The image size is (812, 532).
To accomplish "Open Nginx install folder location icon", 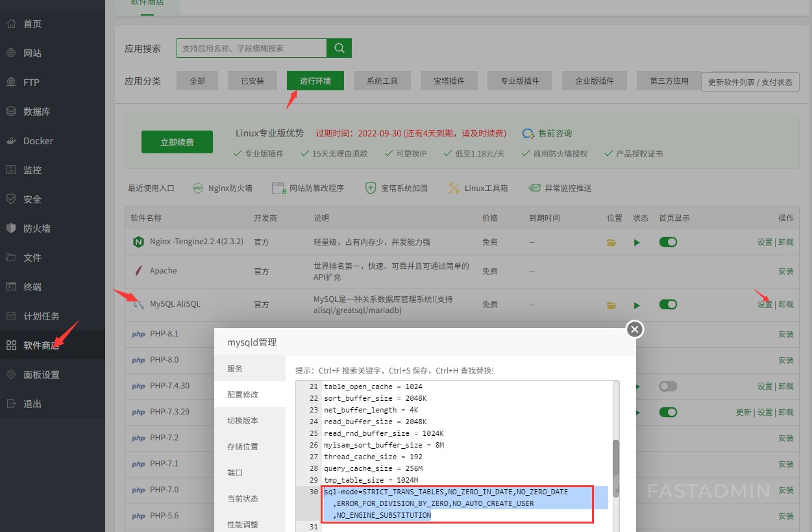I will (611, 242).
